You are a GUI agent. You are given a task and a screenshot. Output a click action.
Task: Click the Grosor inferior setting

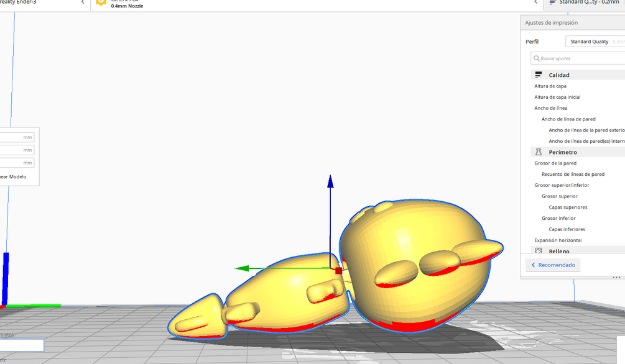coord(558,218)
